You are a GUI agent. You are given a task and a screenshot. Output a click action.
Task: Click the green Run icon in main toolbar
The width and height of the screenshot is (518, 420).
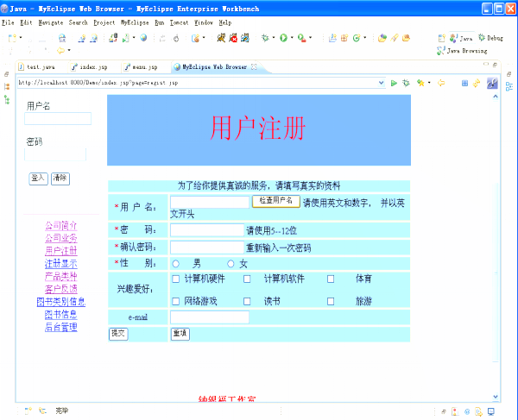[283, 38]
